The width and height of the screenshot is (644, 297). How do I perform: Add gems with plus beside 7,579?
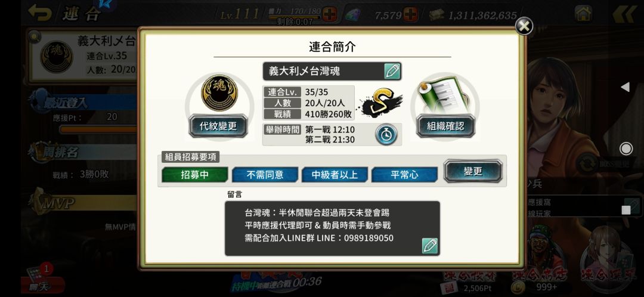(x=410, y=15)
